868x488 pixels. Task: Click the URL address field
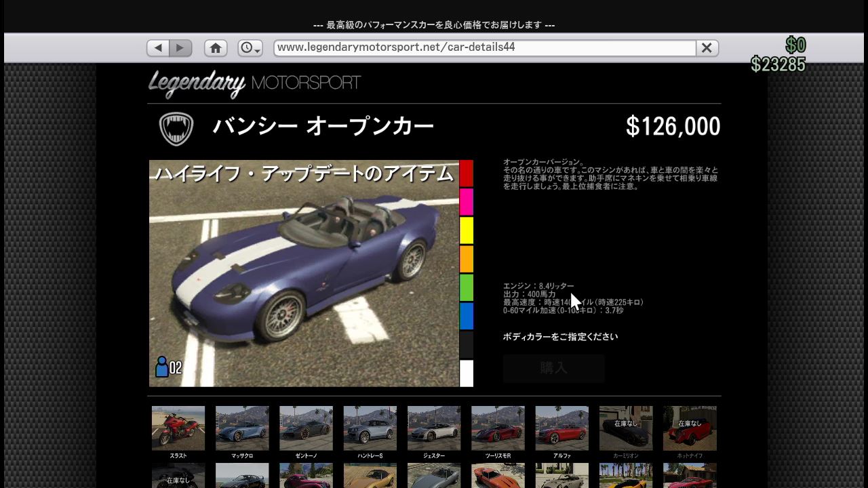tap(485, 47)
